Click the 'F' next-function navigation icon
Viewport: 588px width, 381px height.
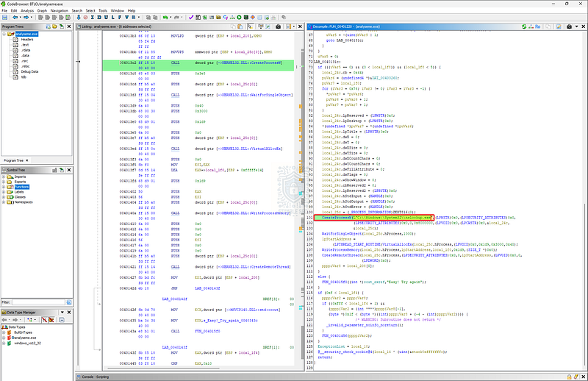(x=120, y=17)
